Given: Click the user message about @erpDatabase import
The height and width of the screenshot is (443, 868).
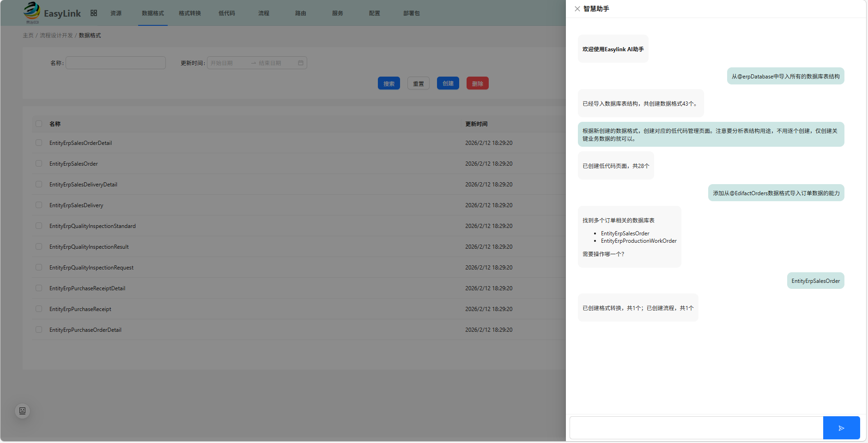Looking at the screenshot, I should (x=785, y=76).
